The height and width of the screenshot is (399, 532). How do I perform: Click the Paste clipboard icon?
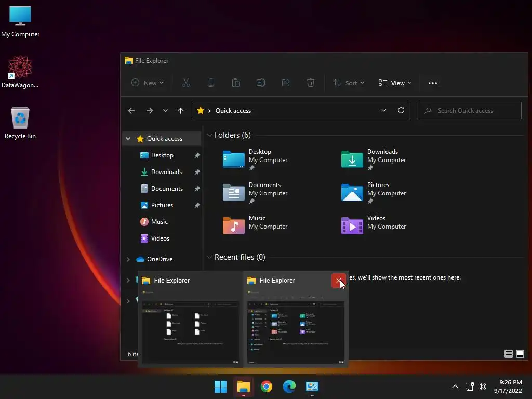click(236, 83)
